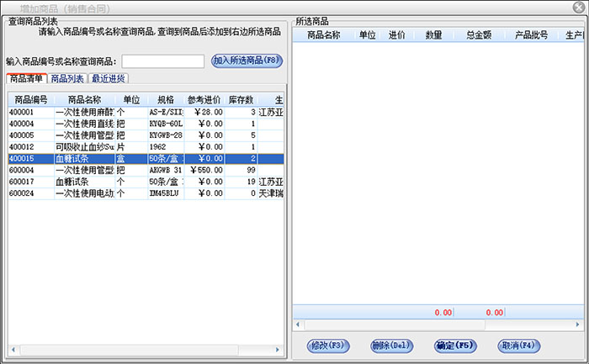The image size is (589, 364).
Task: Click right arrow of selected-products horizontal scrollbar
Action: tap(576, 324)
